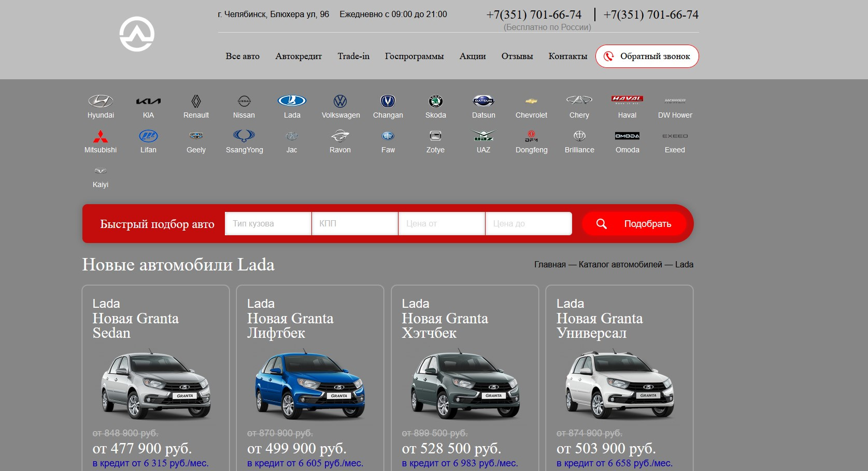The height and width of the screenshot is (471, 868).
Task: Request a call via 'Обратный звонок' button
Action: coord(647,56)
